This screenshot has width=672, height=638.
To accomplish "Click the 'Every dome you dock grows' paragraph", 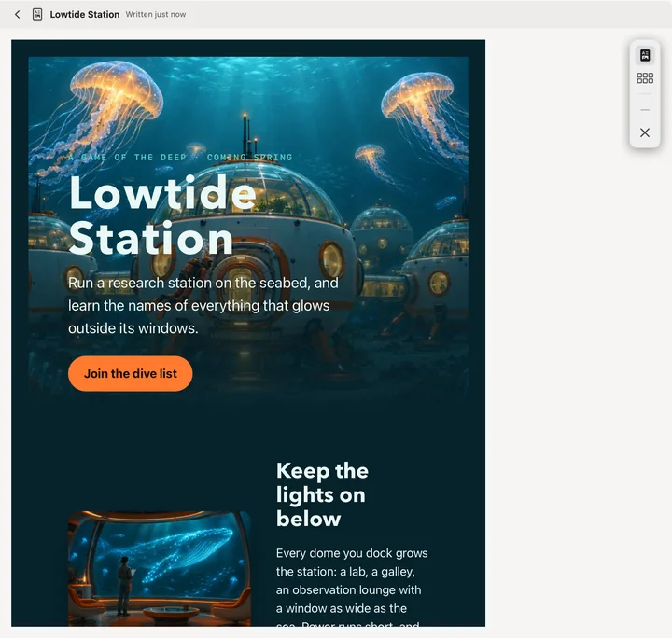I will pyautogui.click(x=352, y=586).
